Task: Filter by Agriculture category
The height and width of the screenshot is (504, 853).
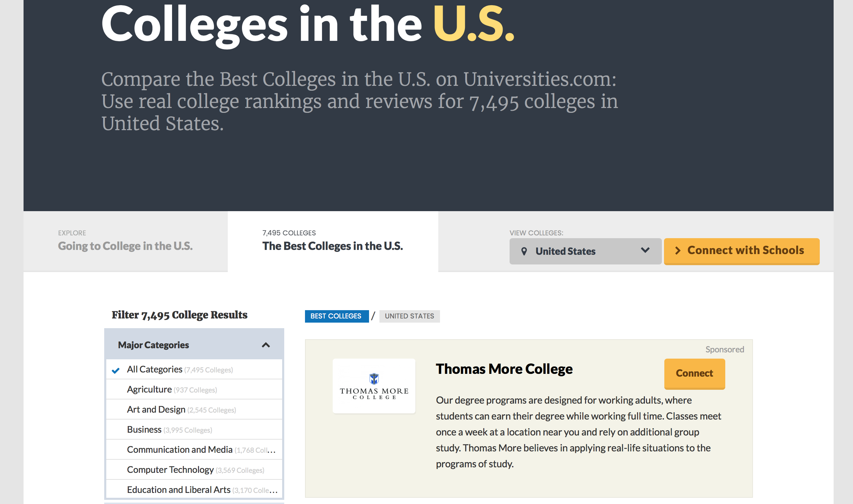Action: click(150, 390)
